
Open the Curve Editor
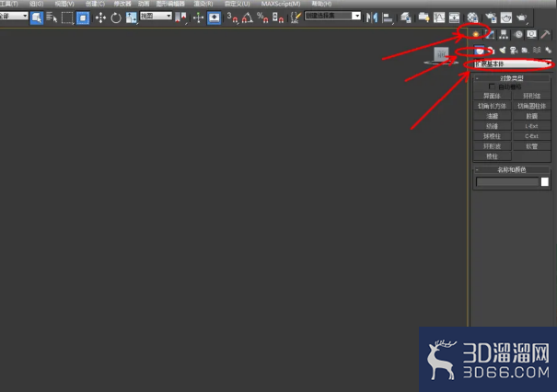pyautogui.click(x=439, y=17)
